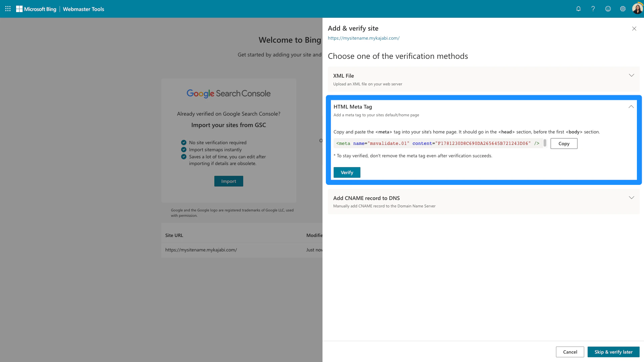The image size is (644, 362).
Task: Select the meta tag code field
Action: click(x=437, y=143)
